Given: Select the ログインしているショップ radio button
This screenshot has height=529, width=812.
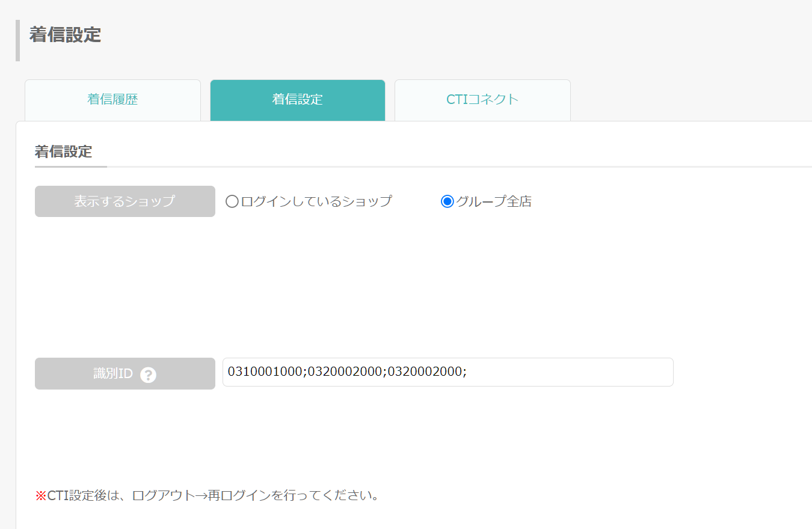Looking at the screenshot, I should pos(232,201).
